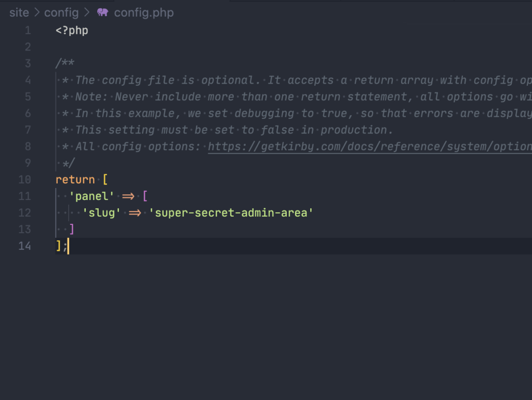Viewport: 532px width, 400px height.
Task: Click the chevron between site and config
Action: [x=37, y=12]
